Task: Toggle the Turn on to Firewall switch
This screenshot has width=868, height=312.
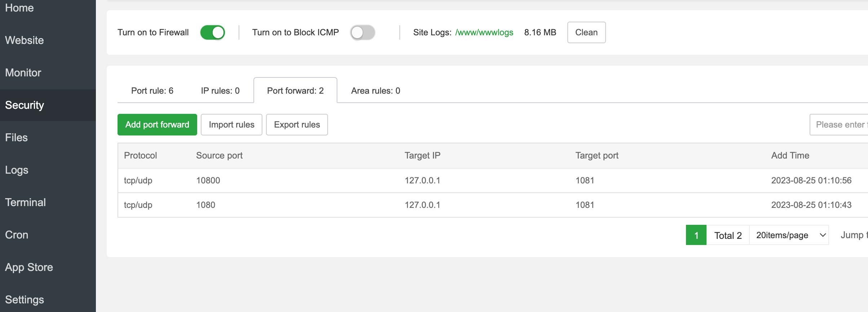Action: click(x=213, y=32)
